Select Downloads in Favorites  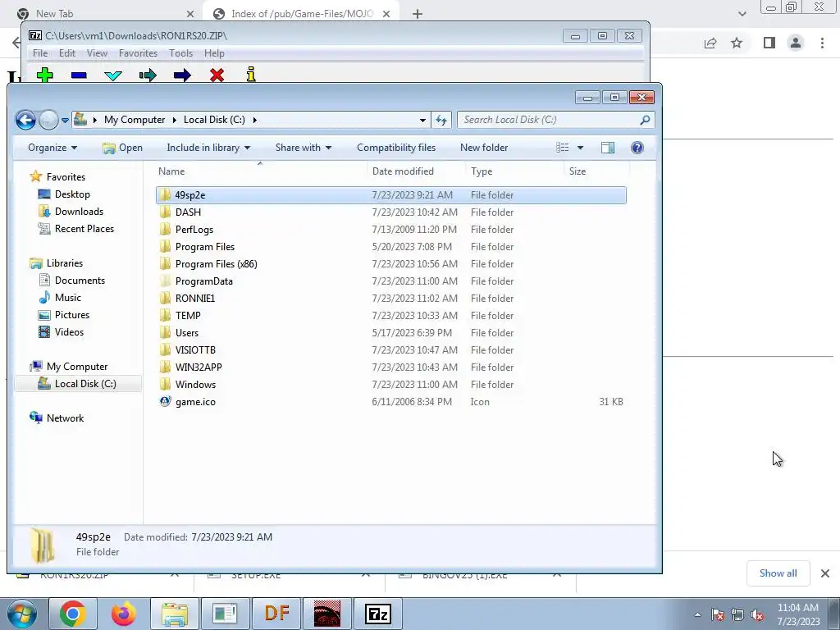click(79, 212)
